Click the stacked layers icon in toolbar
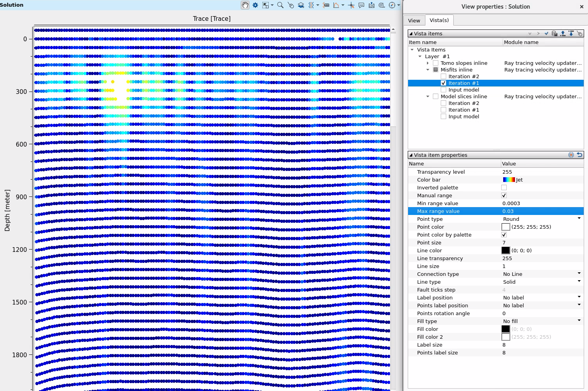This screenshot has height=391, width=588. (x=301, y=5)
